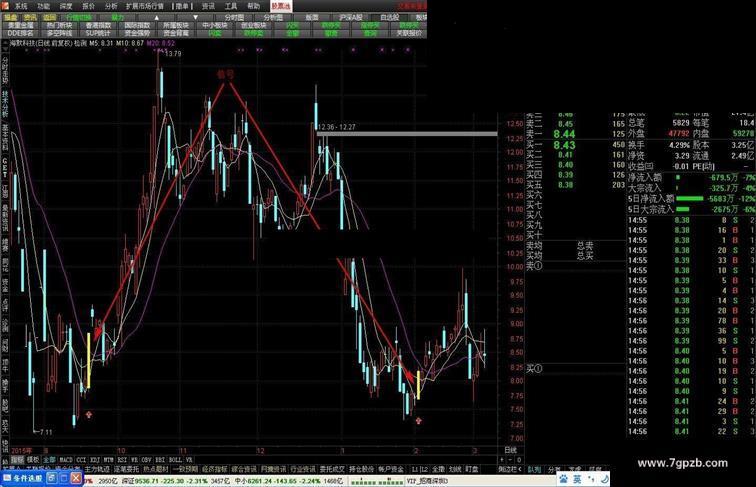Restore the 条件选股 floating window
Screen dimensions: 756x487
pos(53,478)
